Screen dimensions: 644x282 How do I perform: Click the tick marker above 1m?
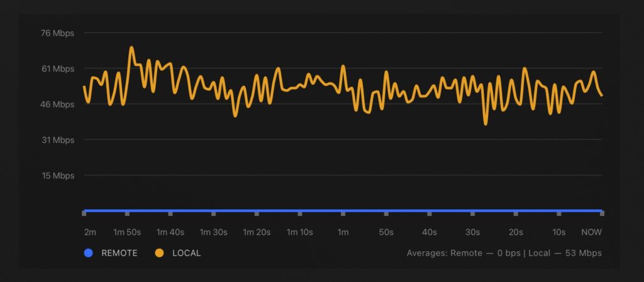[x=343, y=214]
